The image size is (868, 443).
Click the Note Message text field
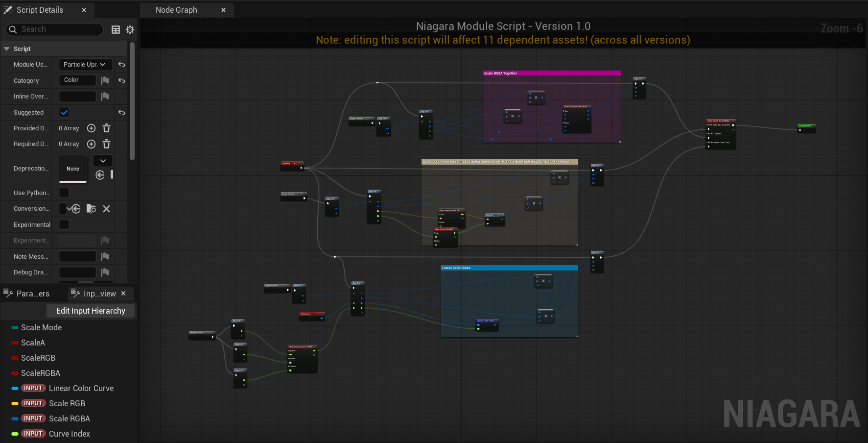pos(77,257)
